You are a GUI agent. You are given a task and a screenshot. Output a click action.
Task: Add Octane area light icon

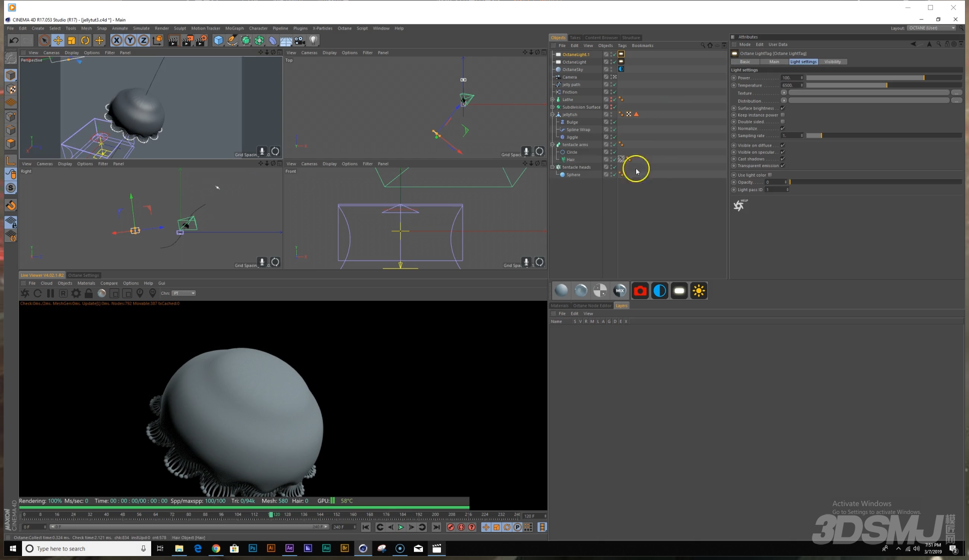679,291
